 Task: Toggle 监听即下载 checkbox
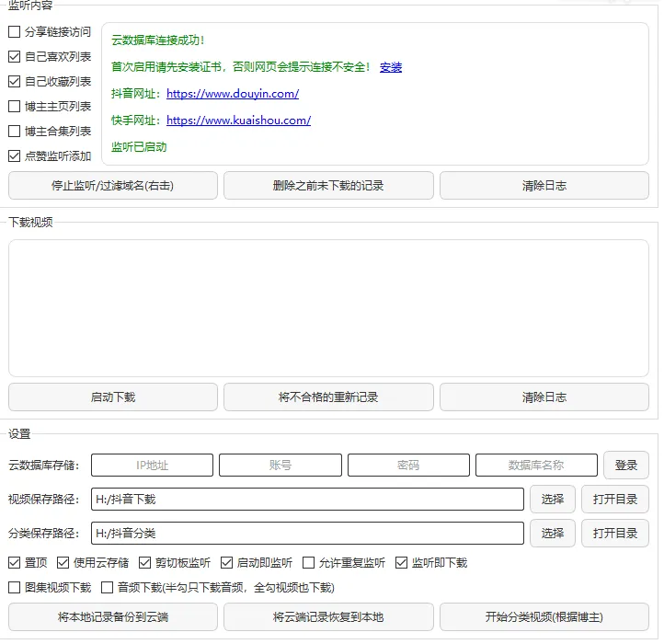pos(401,563)
